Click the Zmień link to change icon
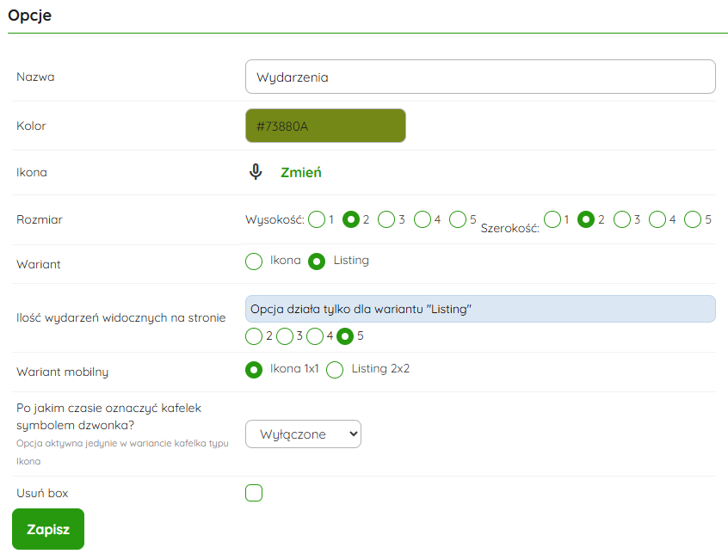Image resolution: width=728 pixels, height=560 pixels. [x=300, y=172]
